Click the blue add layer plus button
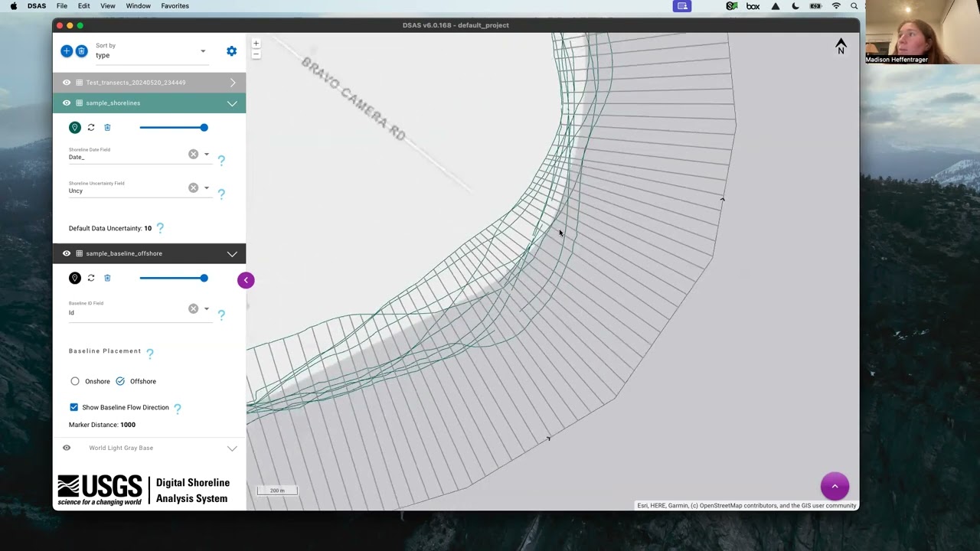 pos(67,51)
